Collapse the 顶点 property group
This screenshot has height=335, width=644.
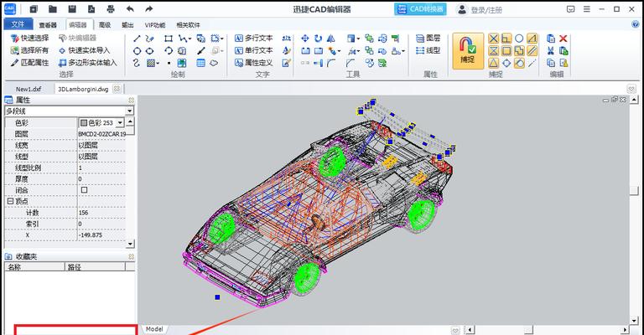coord(10,201)
